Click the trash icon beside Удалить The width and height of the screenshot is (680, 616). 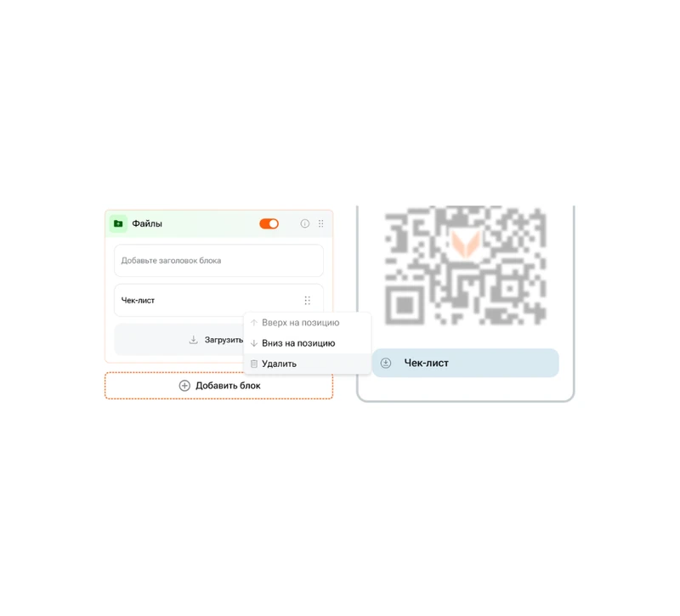pyautogui.click(x=254, y=364)
